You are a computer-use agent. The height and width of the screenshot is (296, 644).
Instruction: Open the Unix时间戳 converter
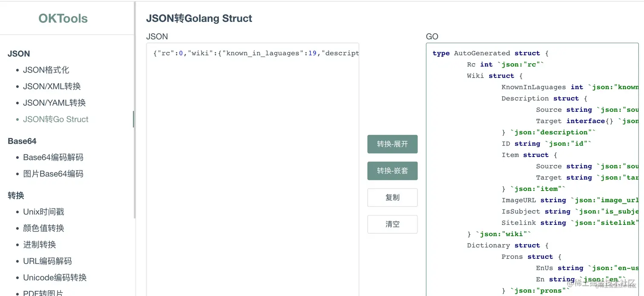point(43,212)
